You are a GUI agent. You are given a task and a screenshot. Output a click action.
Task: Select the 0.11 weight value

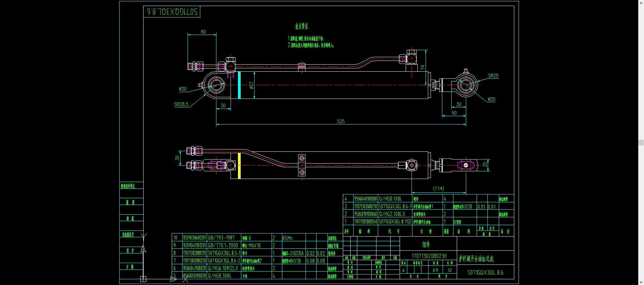click(x=435, y=270)
